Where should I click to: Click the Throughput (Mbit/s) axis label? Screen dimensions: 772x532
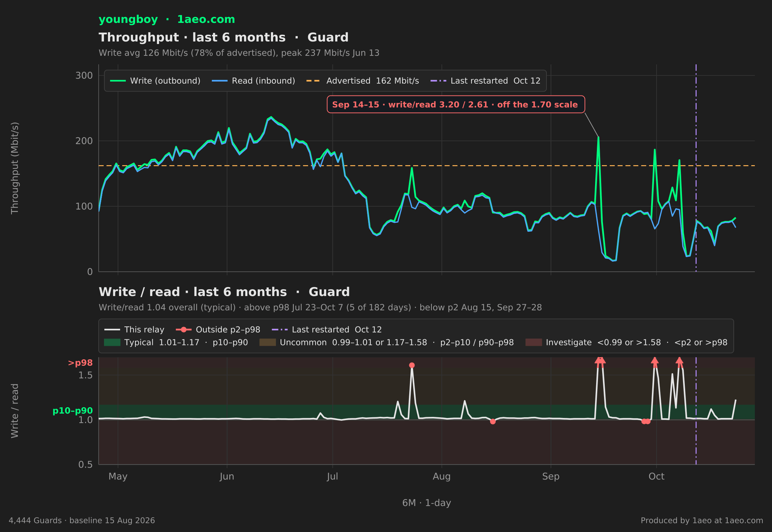point(15,168)
